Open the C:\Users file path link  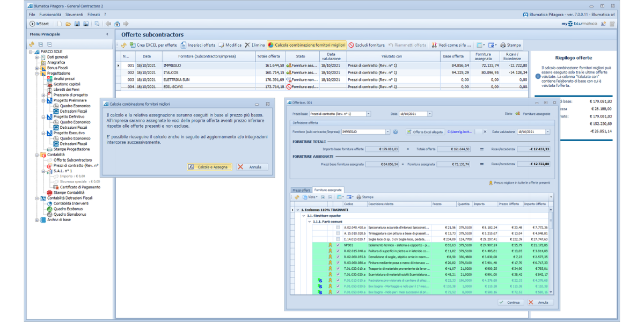[x=459, y=131]
